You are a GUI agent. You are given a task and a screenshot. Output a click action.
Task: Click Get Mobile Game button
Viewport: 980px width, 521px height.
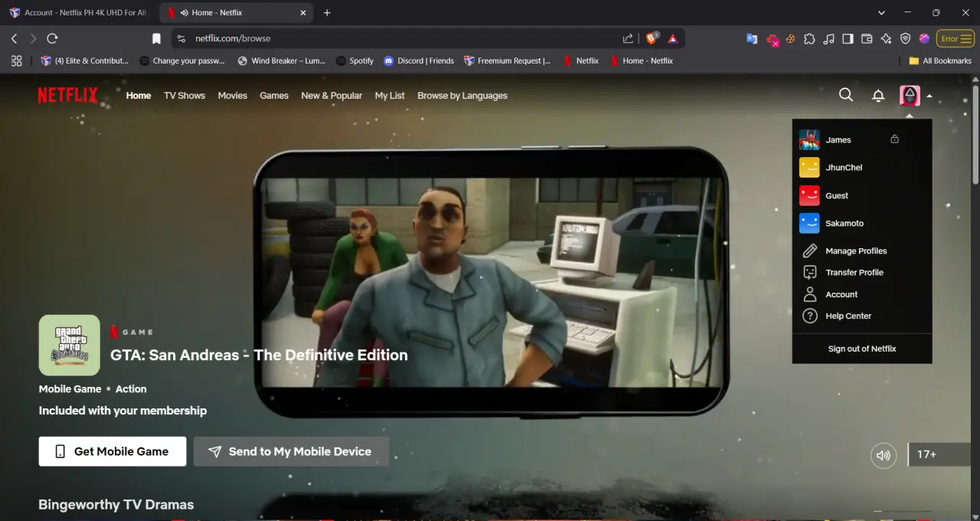[x=113, y=451]
